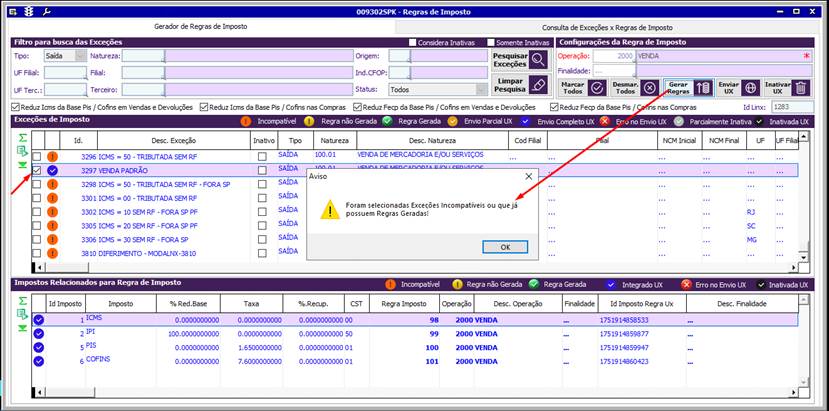Click blue status icon of ICMS tax row
Image resolution: width=829 pixels, height=411 pixels.
(39, 320)
